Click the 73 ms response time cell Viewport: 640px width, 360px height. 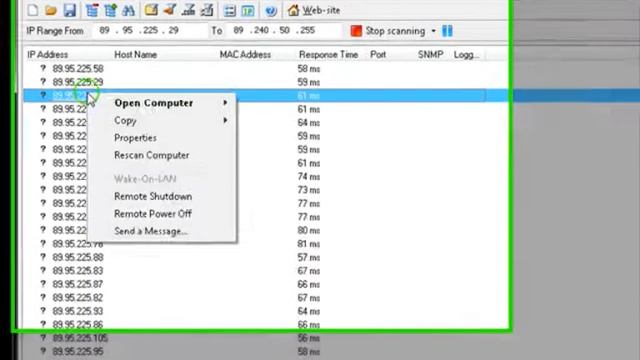point(309,190)
